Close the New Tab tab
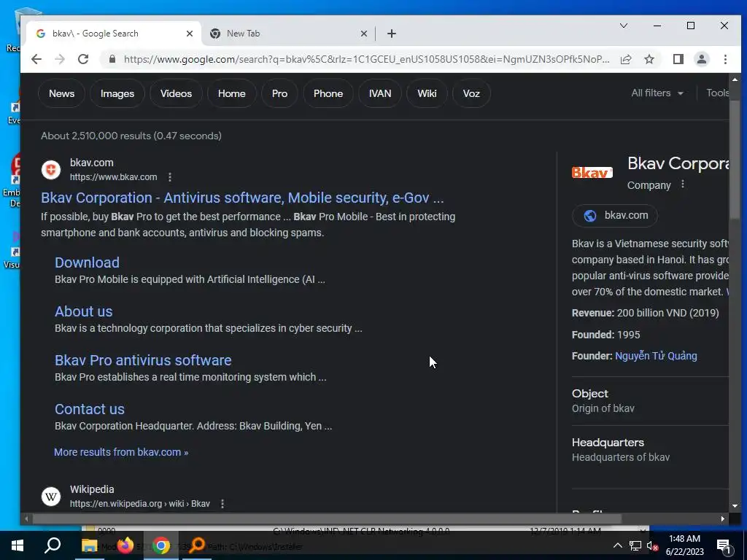 [363, 34]
